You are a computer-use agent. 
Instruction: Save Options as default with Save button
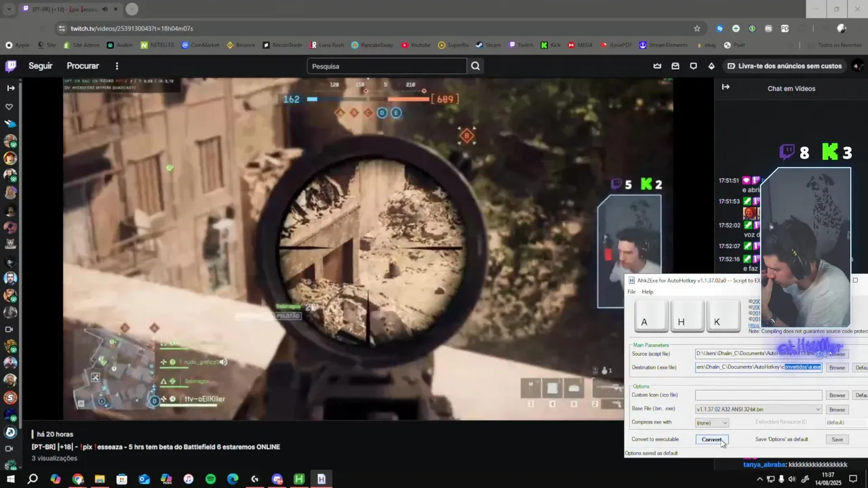pos(837,439)
